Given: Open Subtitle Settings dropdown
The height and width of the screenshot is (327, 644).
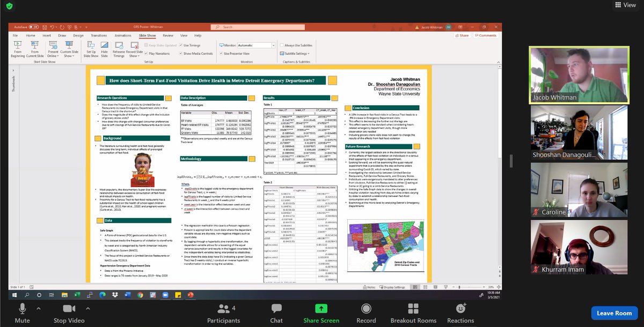Looking at the screenshot, I should click(x=295, y=54).
